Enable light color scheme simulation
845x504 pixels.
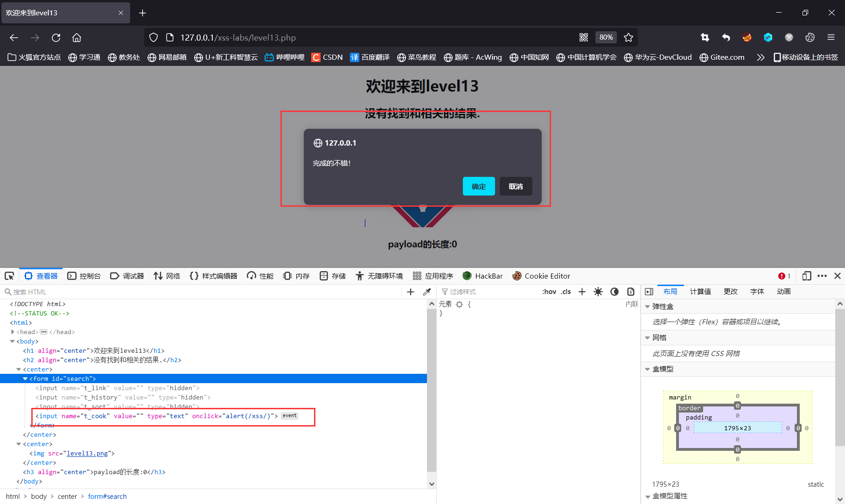point(598,292)
